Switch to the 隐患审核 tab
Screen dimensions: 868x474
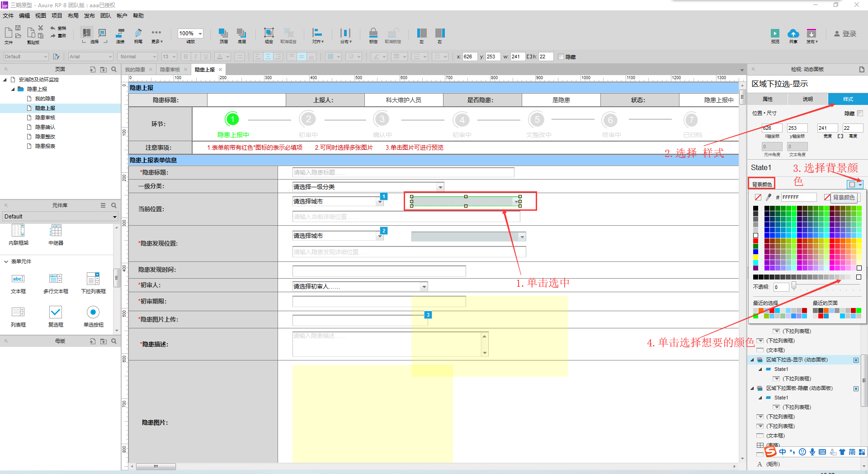171,69
